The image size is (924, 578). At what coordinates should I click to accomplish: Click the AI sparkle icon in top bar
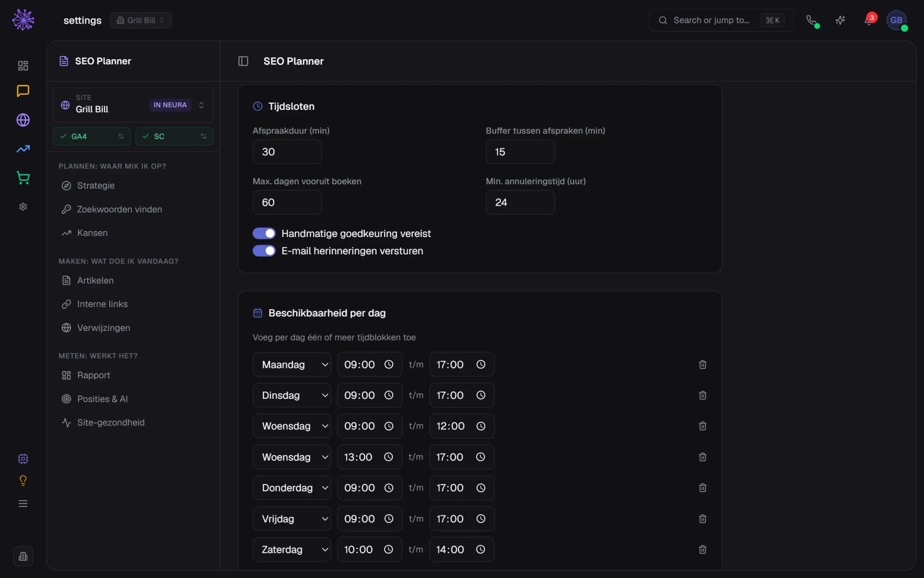point(840,20)
